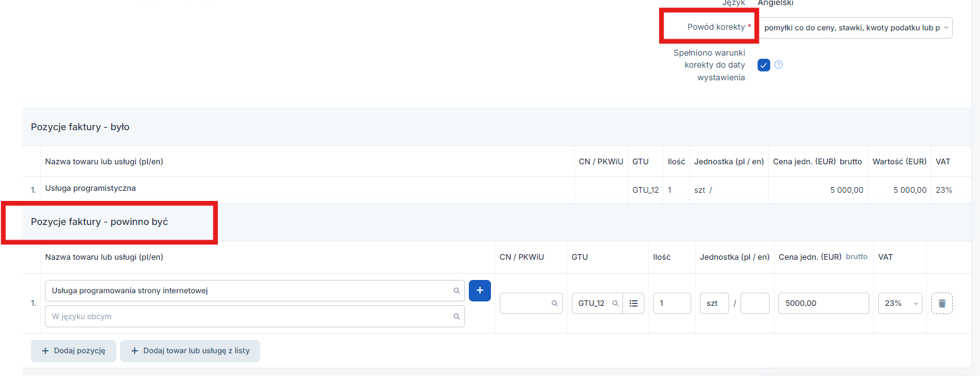
Task: Click the search icon inside the GTU_12 field
Action: coord(615,304)
